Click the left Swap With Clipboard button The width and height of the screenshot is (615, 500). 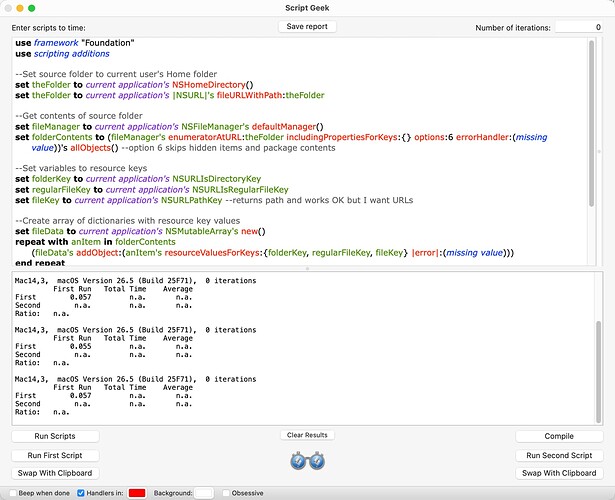pos(55,473)
